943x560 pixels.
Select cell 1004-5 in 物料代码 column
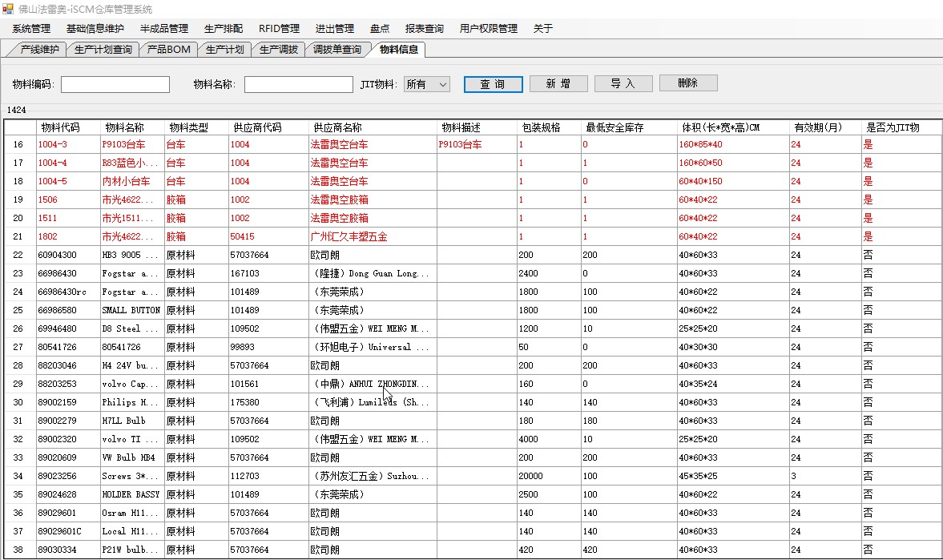pyautogui.click(x=69, y=181)
